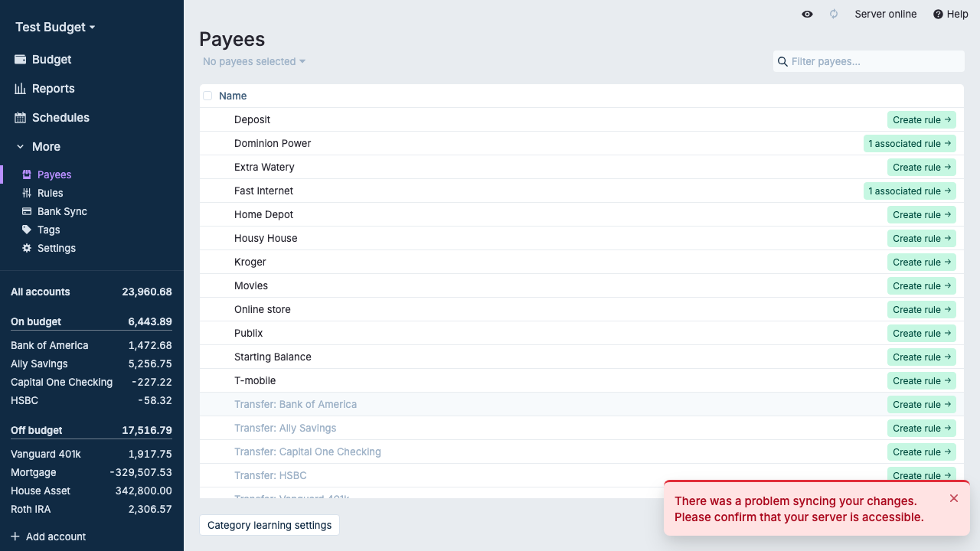This screenshot has height=551, width=980.
Task: Dismiss the sync error notification
Action: click(954, 498)
